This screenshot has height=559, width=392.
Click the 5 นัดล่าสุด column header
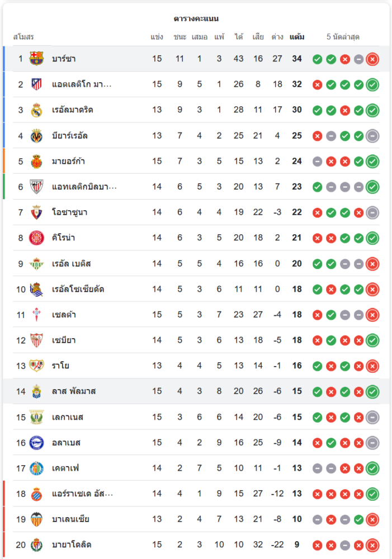click(x=343, y=37)
